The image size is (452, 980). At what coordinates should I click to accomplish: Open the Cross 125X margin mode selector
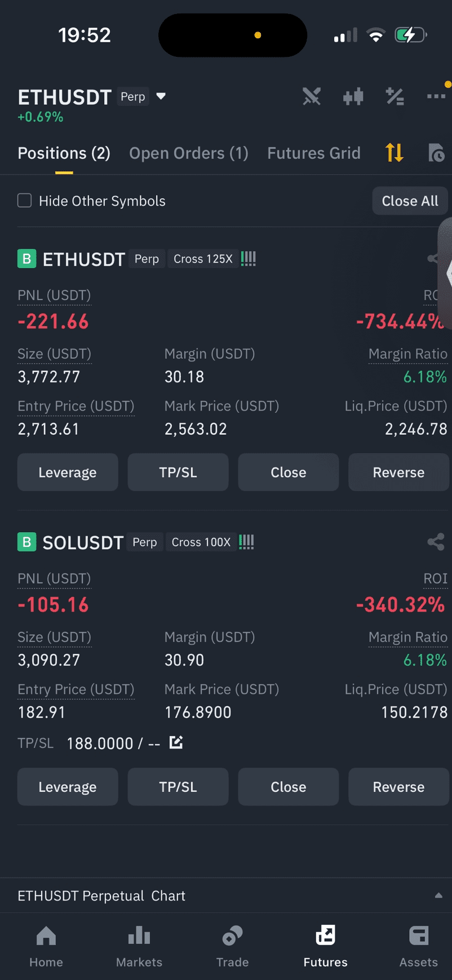coord(203,259)
